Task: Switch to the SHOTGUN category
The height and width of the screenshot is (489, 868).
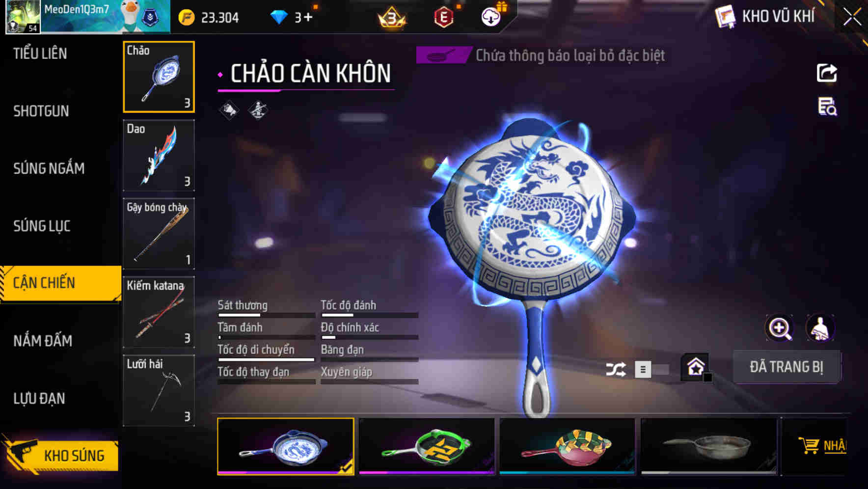Action: 41,111
